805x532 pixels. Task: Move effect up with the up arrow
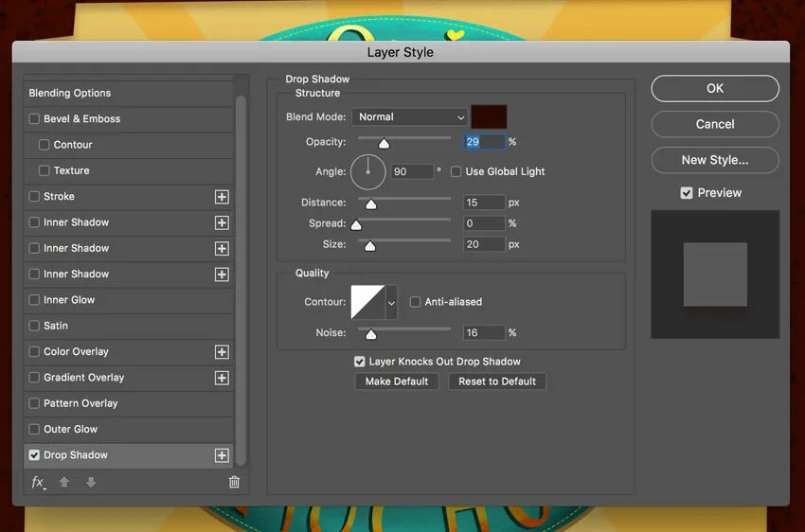point(64,482)
